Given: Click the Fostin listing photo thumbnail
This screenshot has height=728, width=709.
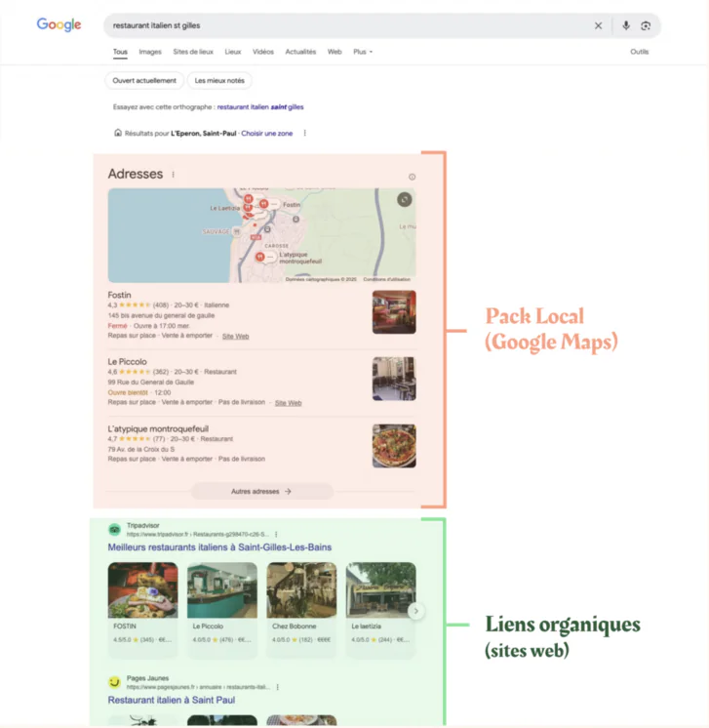Looking at the screenshot, I should pyautogui.click(x=394, y=312).
